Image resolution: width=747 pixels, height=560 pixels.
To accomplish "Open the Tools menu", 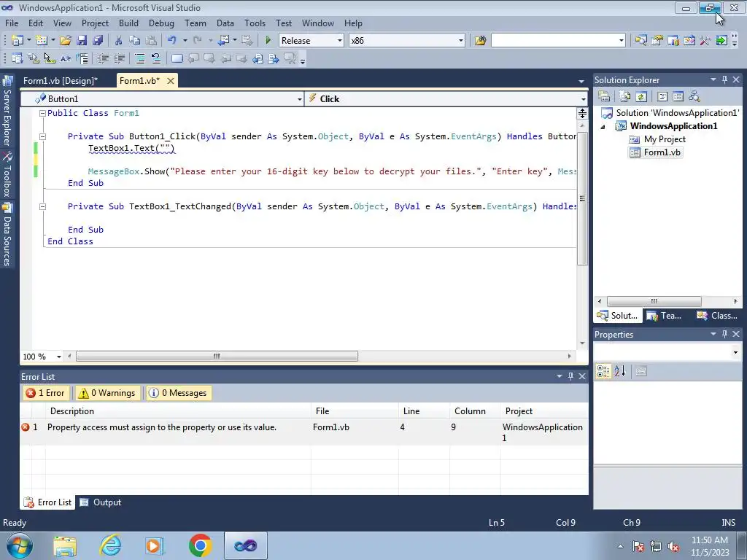I will pos(255,23).
